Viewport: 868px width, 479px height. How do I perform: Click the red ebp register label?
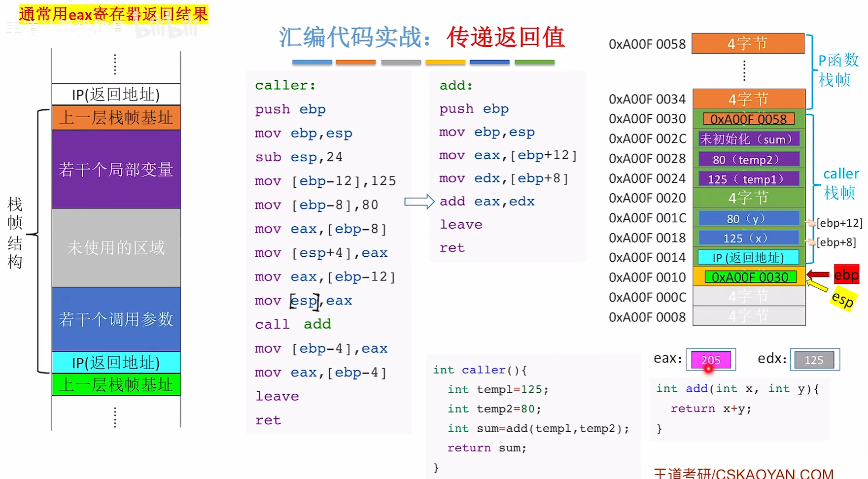846,274
